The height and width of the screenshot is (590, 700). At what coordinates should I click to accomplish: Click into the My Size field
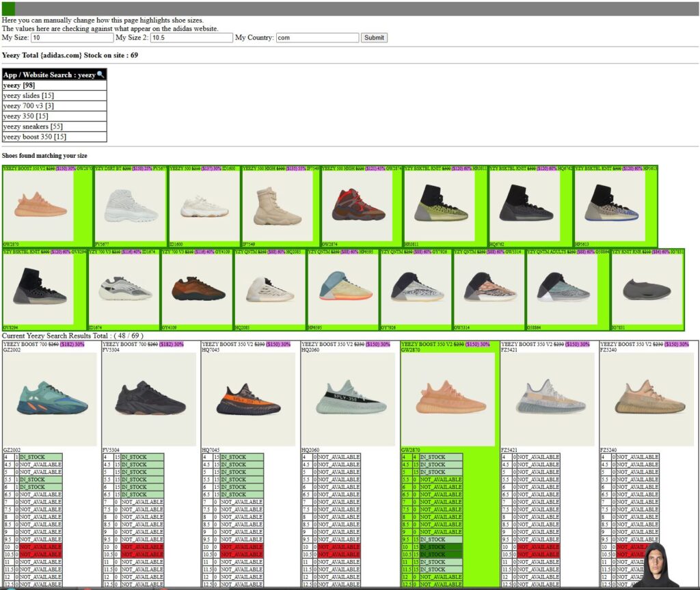[72, 38]
